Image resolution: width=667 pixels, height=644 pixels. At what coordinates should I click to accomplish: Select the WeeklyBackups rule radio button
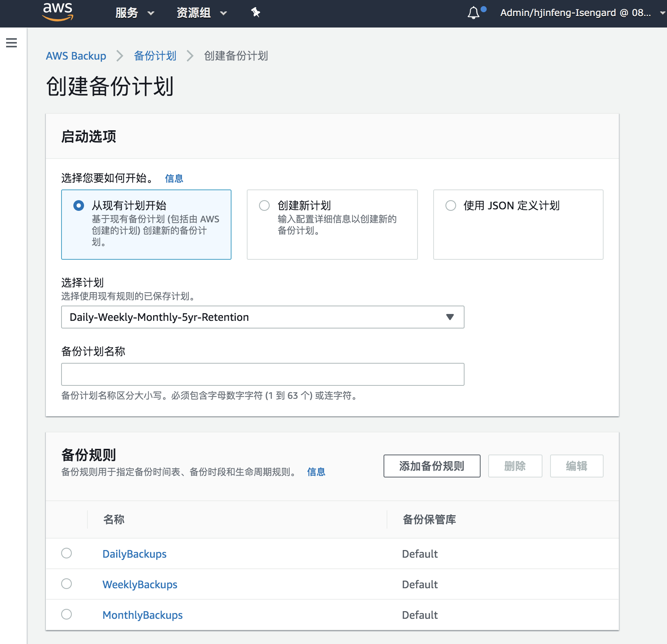(x=66, y=584)
